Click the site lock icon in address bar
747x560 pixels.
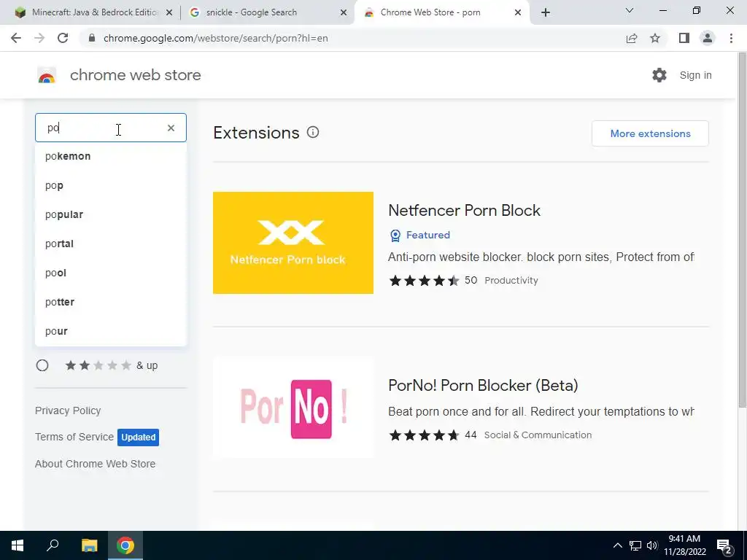(x=92, y=38)
